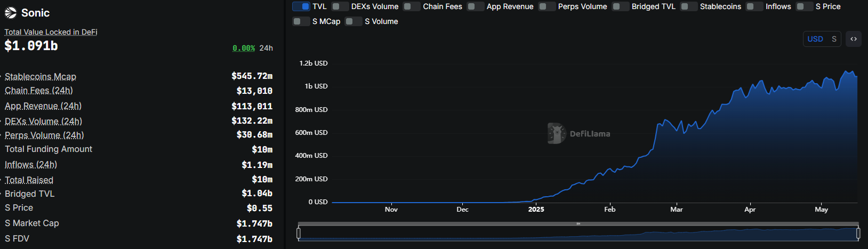Show Inflows on the chart
Screen dimensions: 868x249
coord(754,6)
